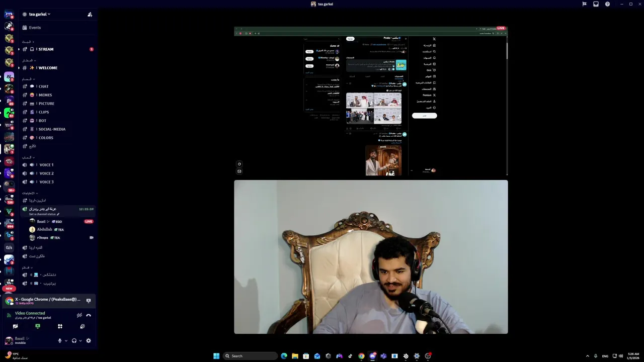Click the webcam video tile

click(371, 257)
